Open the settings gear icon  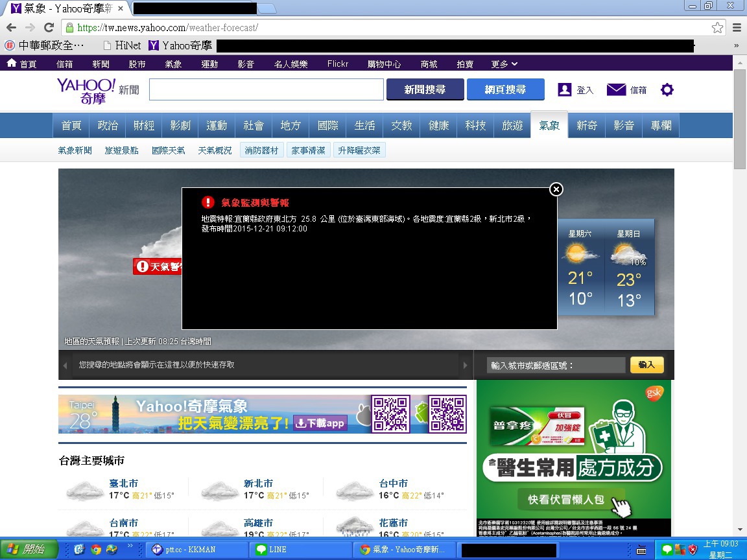tap(667, 89)
